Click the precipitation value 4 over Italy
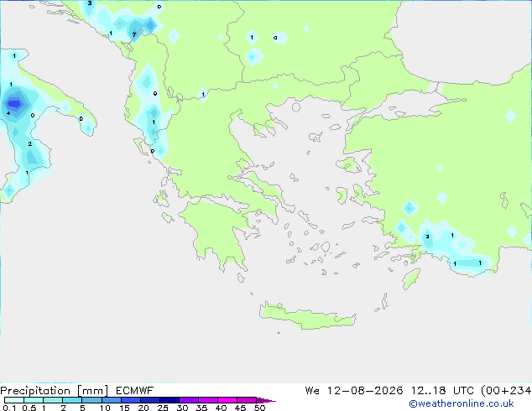Viewport: 532px width, 411px height. (x=8, y=113)
